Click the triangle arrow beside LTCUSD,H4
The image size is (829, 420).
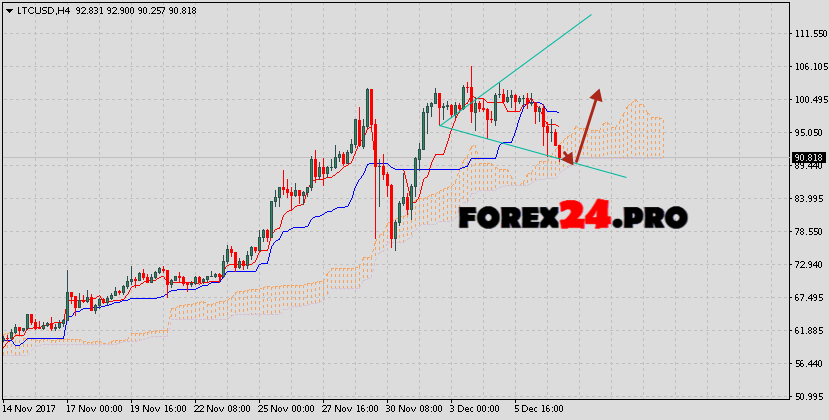[9, 8]
